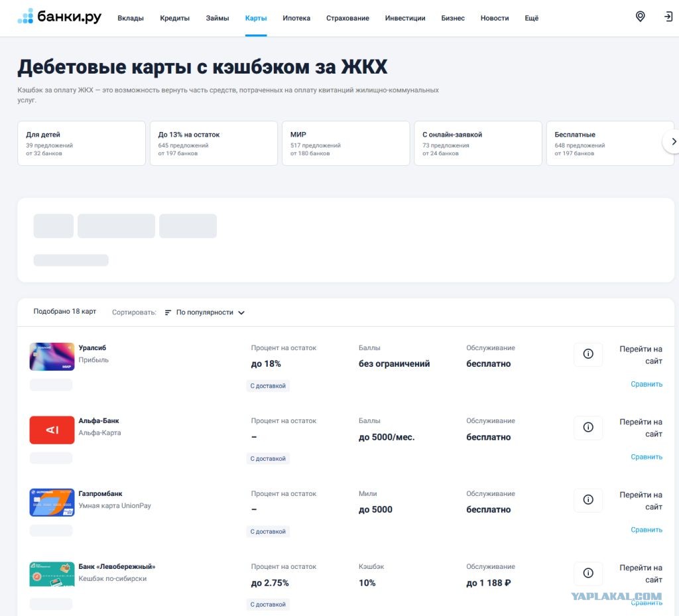Open the Уралсиб card thumbnail
Screen dimensions: 679x616
(52, 357)
